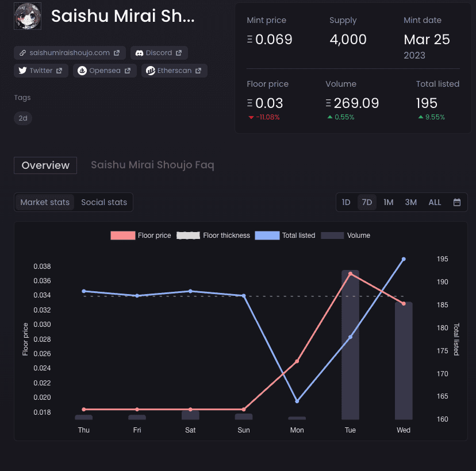Switch to Social stats view

click(104, 202)
